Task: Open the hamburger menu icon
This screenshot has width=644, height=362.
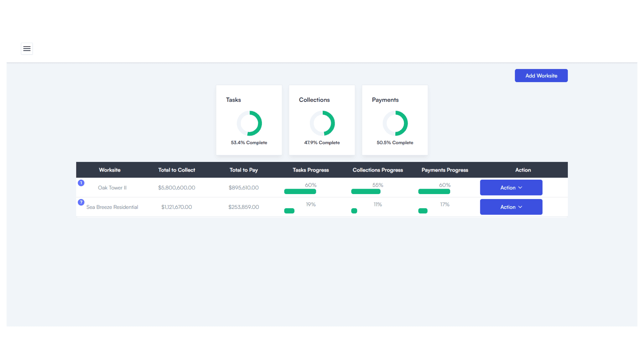Action: click(x=27, y=49)
